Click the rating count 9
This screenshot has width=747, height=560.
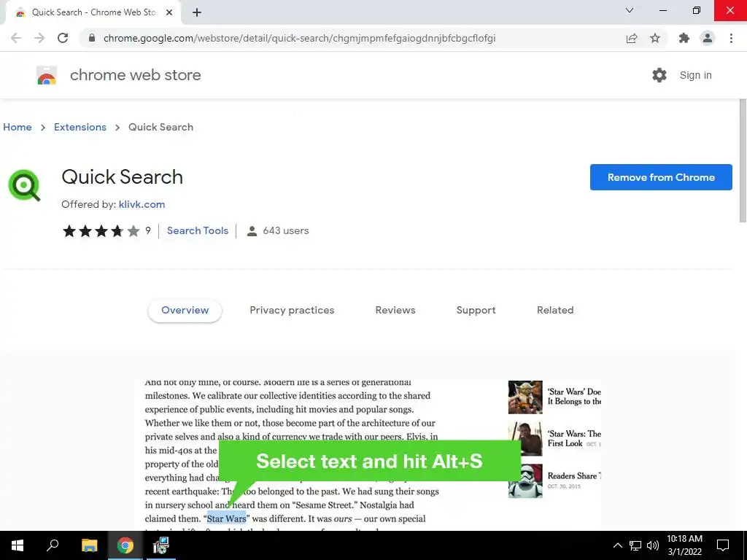pos(148,230)
